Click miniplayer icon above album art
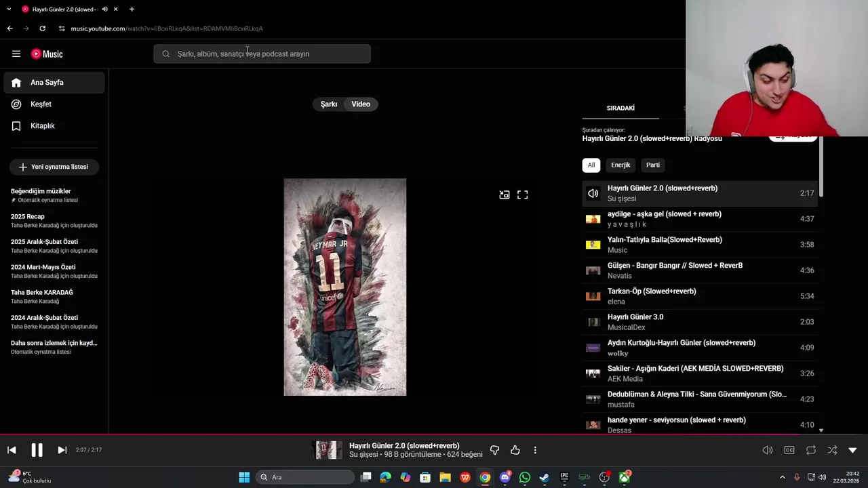 505,195
